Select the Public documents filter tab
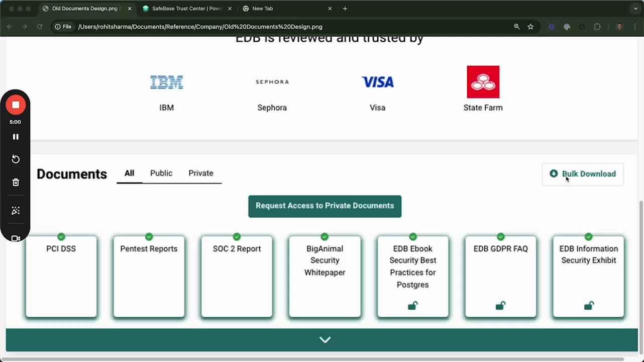This screenshot has width=644, height=362. coord(161,173)
